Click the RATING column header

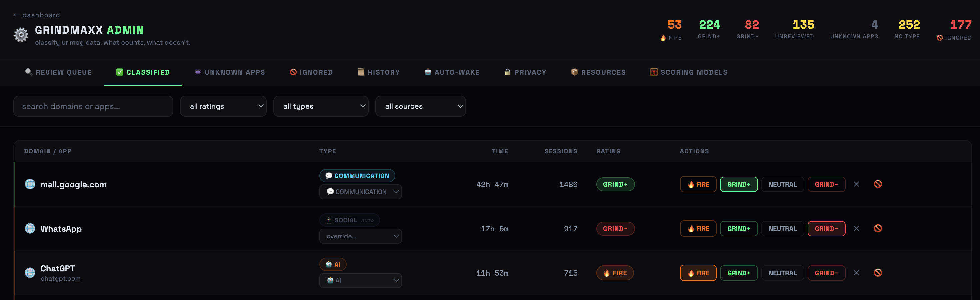click(x=608, y=151)
